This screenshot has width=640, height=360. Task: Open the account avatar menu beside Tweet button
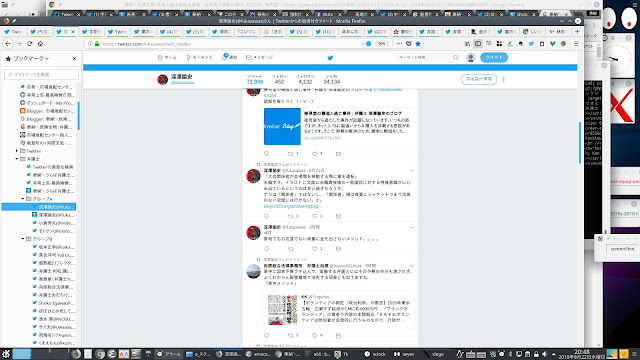point(471,58)
